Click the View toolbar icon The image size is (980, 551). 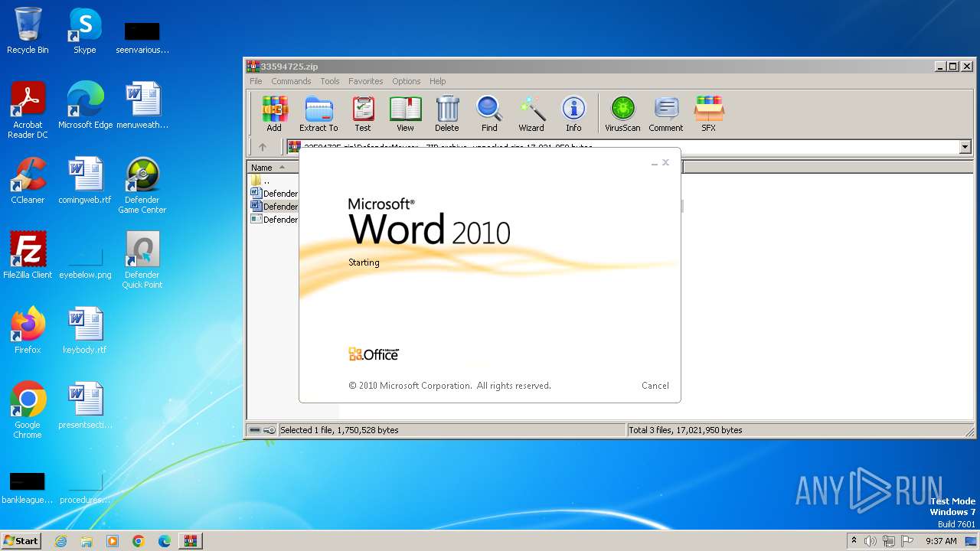click(405, 113)
